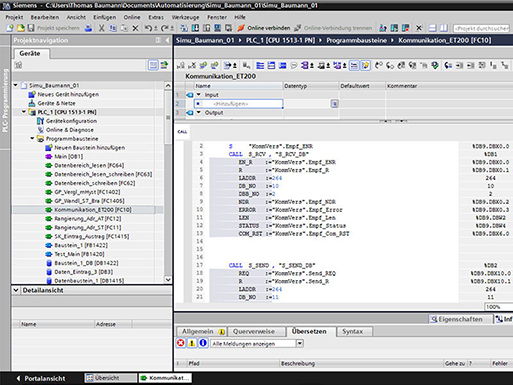
Task: Collapse the Programmbausteine folder
Action: [32, 139]
